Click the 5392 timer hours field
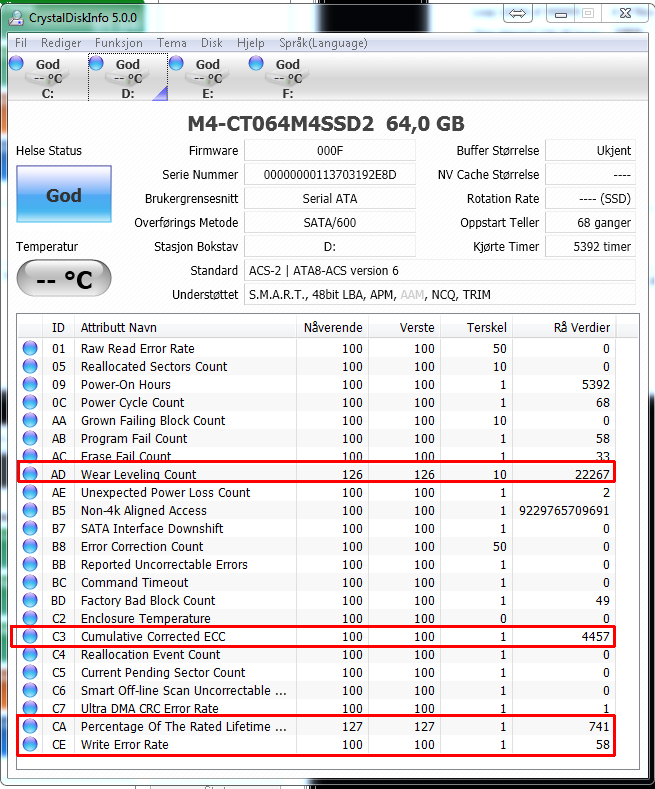Screen dimensions: 655x789 pyautogui.click(x=591, y=247)
